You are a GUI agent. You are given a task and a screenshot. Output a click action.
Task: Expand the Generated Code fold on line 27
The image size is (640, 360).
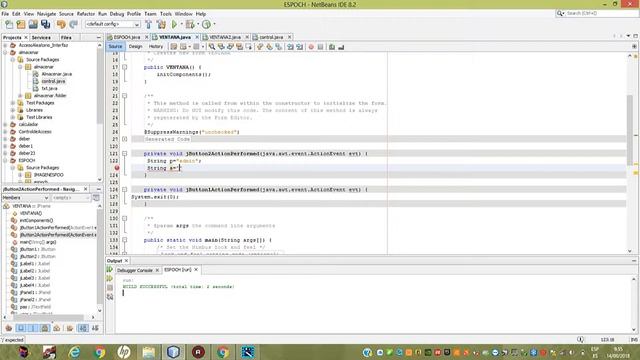point(124,139)
